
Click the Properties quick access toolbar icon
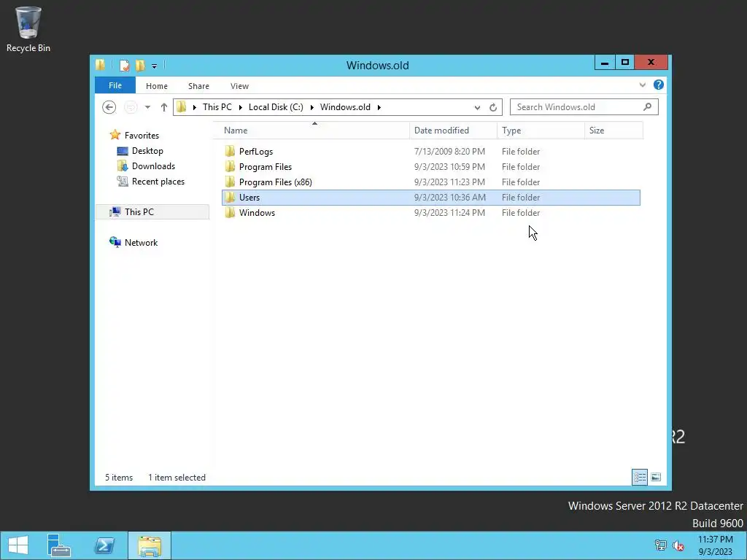tap(124, 65)
